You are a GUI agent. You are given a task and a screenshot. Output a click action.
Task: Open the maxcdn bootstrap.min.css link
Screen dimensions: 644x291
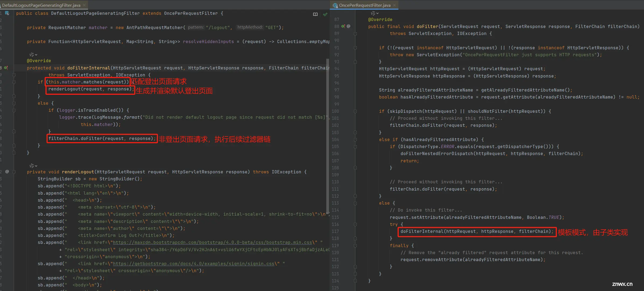pyautogui.click(x=213, y=243)
